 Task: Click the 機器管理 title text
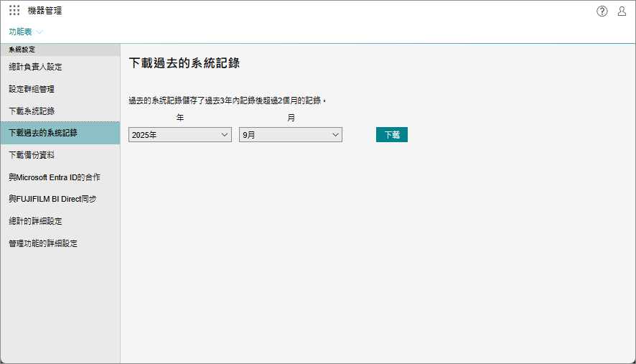pos(45,11)
